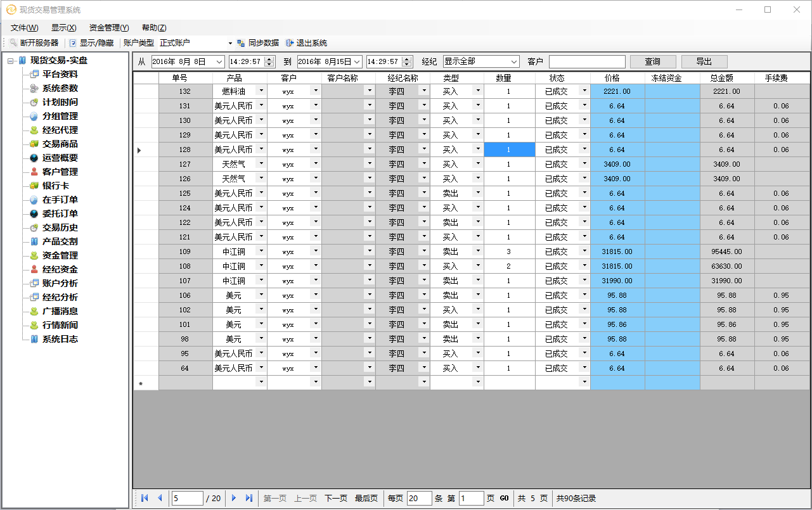Open 资金管理 in the sidebar tree
Viewport: 812px width, 510px height.
pyautogui.click(x=60, y=255)
